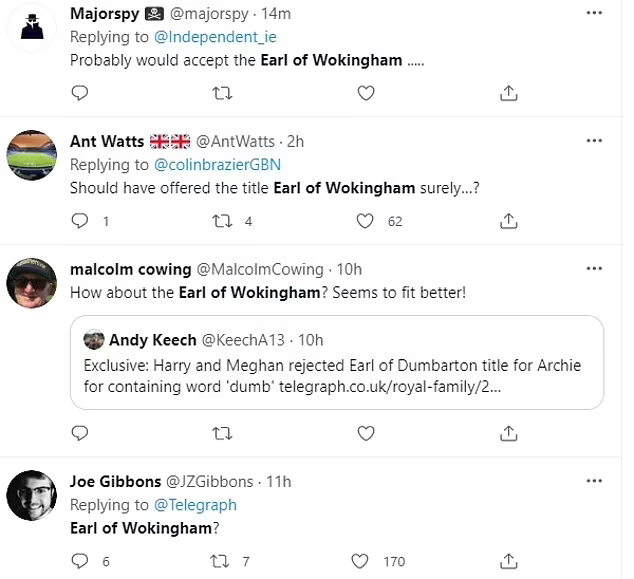The width and height of the screenshot is (634, 579).
Task: Reply to Ant Watts' tweet
Action: [x=81, y=221]
